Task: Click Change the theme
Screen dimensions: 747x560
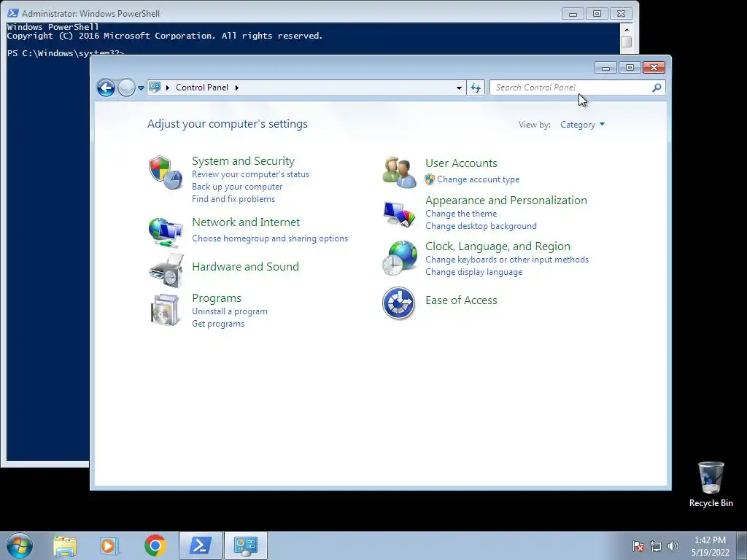Action: coord(461,214)
